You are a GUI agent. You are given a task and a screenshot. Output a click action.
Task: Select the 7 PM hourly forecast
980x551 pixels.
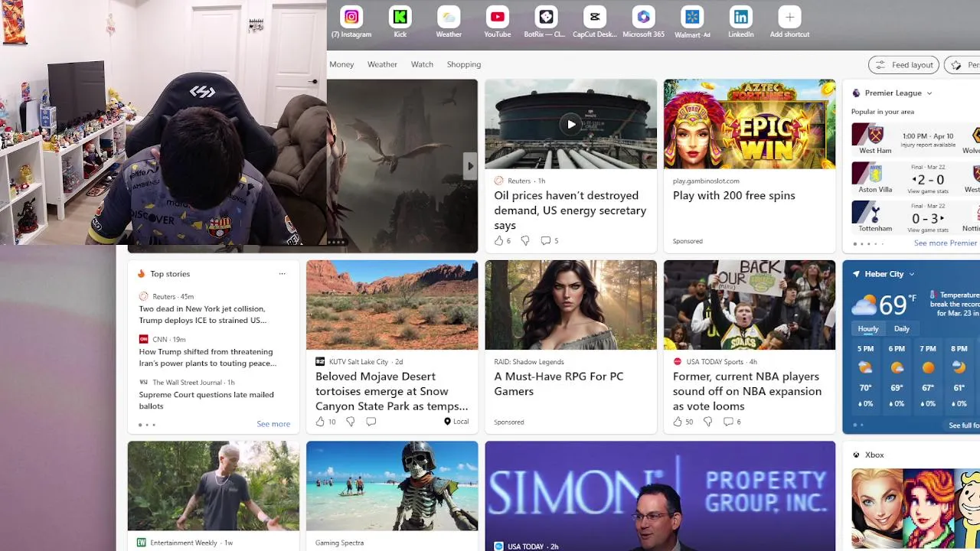point(928,376)
